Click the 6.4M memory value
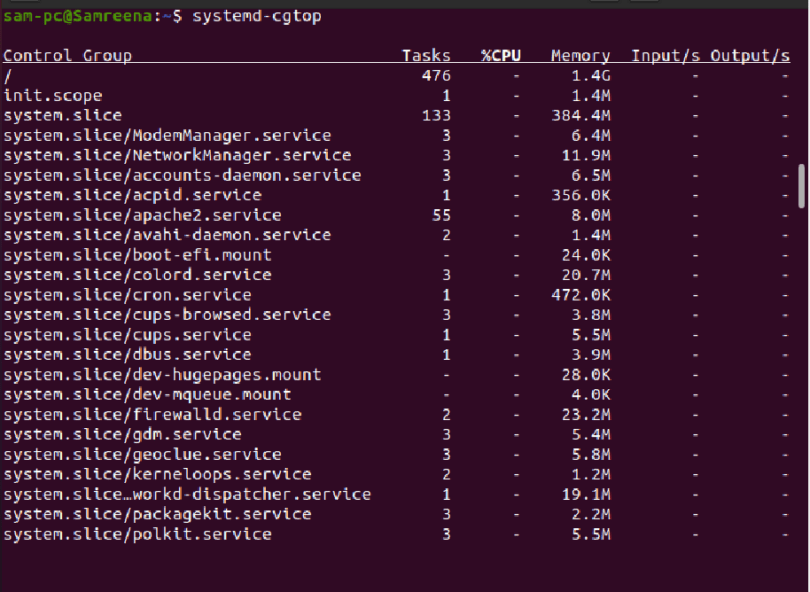 click(591, 136)
